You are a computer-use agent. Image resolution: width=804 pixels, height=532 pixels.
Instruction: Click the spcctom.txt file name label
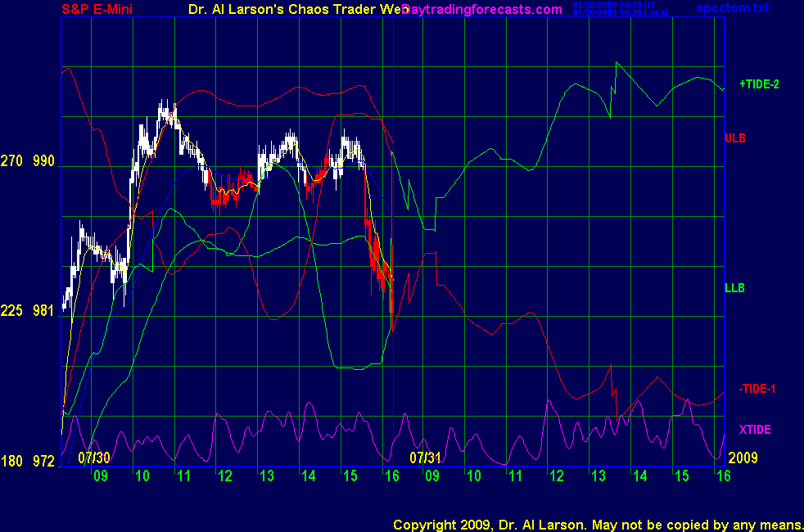pyautogui.click(x=732, y=7)
